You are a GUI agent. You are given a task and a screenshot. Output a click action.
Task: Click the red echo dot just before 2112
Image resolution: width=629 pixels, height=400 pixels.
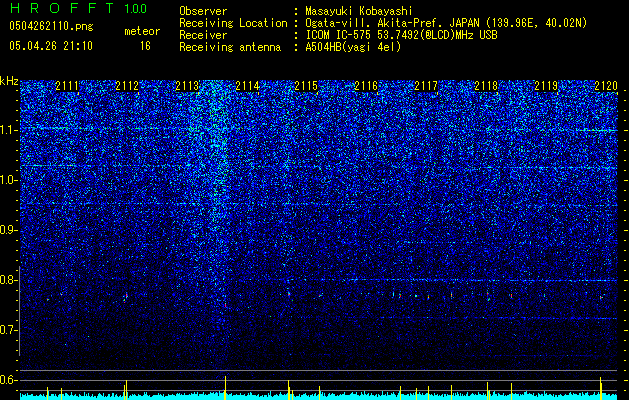126,296
